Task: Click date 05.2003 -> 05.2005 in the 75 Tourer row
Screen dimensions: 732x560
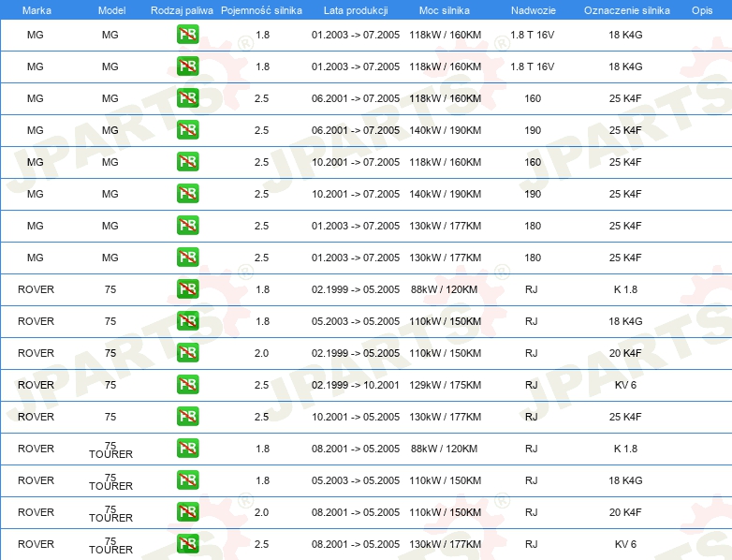Action: click(x=356, y=480)
